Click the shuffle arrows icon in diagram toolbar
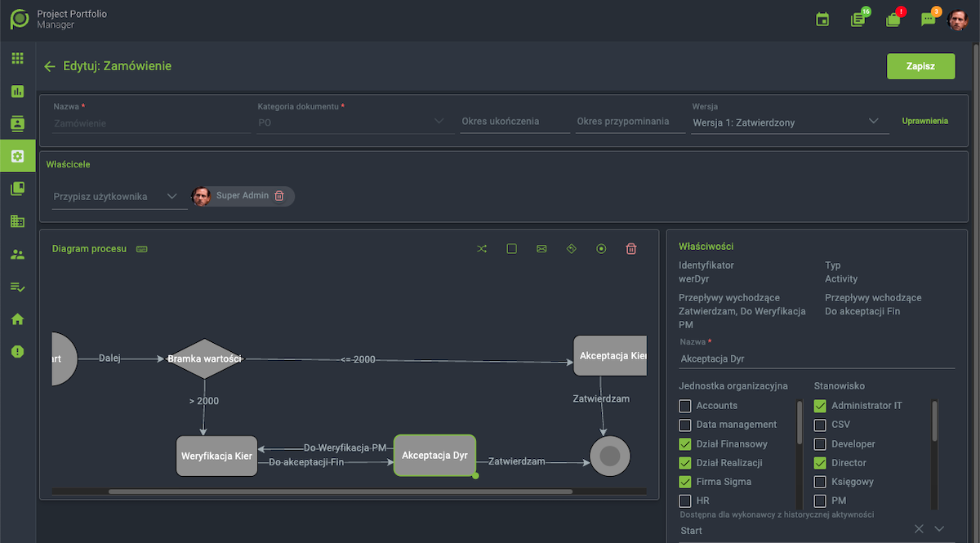The image size is (980, 543). pos(482,249)
